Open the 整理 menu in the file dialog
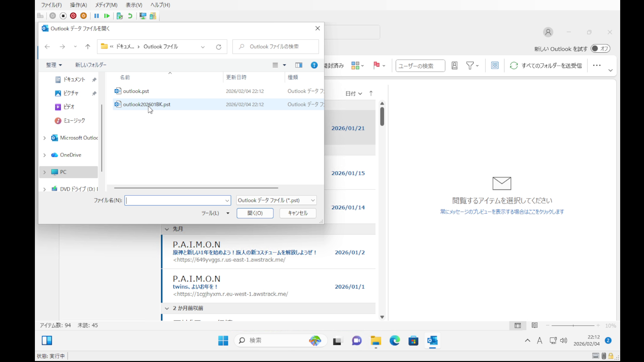 click(54, 65)
